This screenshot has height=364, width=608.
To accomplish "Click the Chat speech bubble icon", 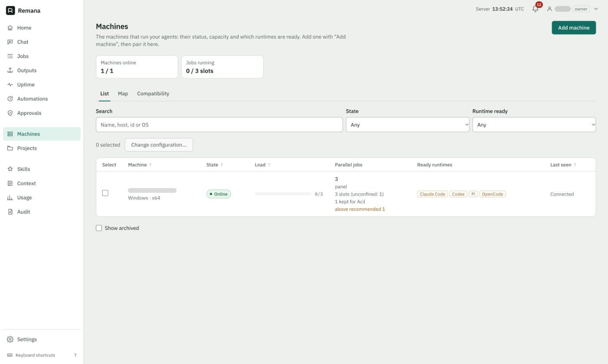I will (10, 42).
